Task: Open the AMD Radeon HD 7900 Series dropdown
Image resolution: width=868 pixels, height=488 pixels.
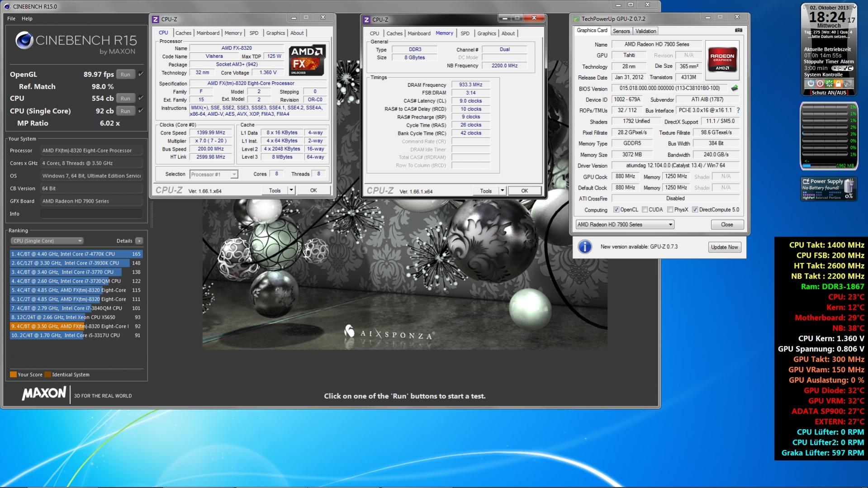Action: coord(625,225)
